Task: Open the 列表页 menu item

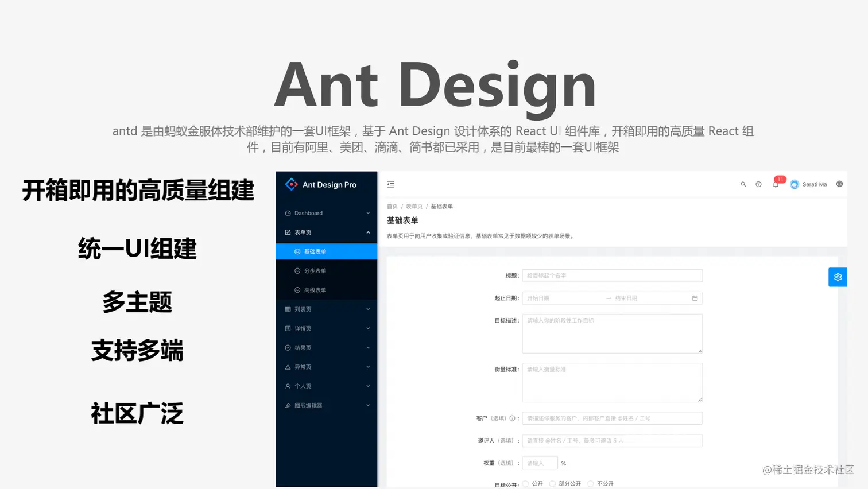Action: click(x=326, y=309)
